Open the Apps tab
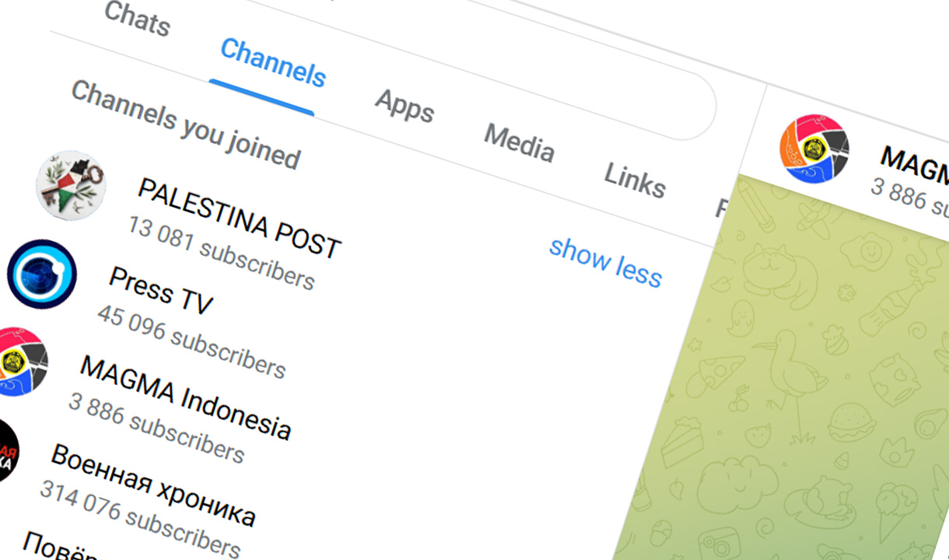The width and height of the screenshot is (949, 560). click(x=404, y=105)
